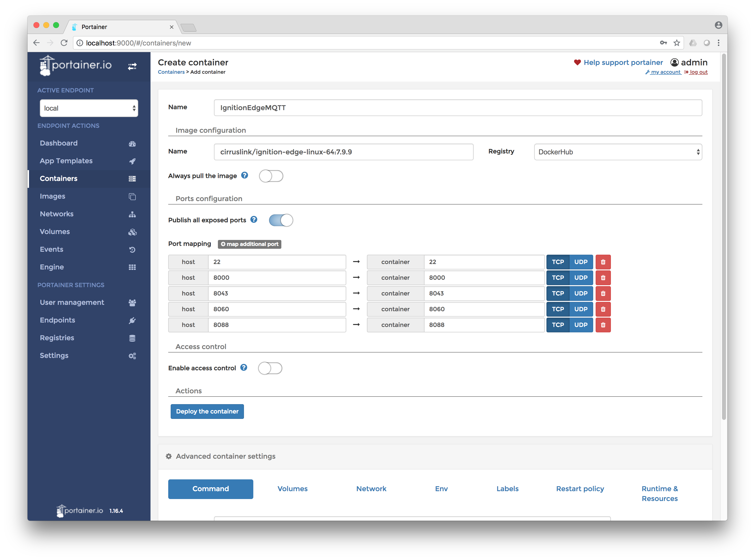Close the Portainer browser tab

point(172,27)
